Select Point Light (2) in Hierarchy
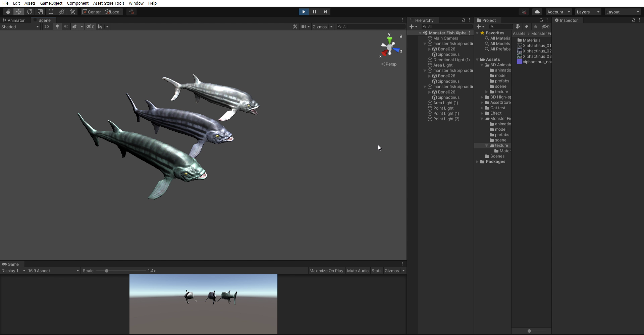This screenshot has height=335, width=644. [x=446, y=119]
